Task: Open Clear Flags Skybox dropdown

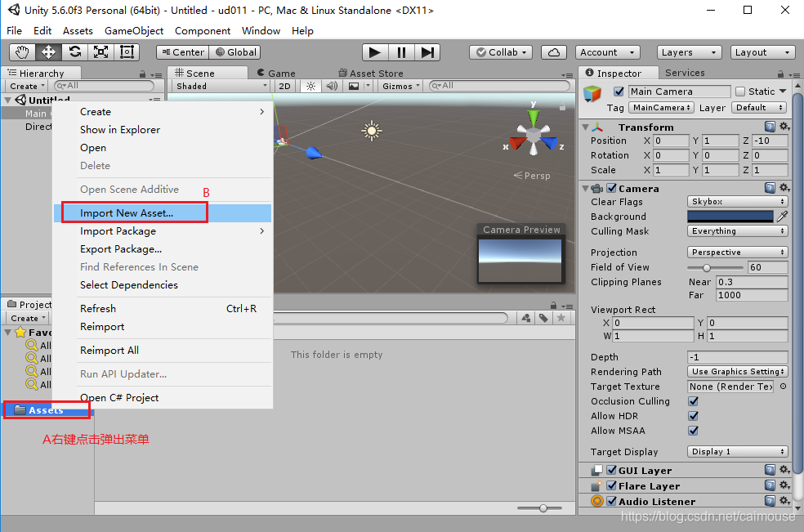Action: [737, 202]
